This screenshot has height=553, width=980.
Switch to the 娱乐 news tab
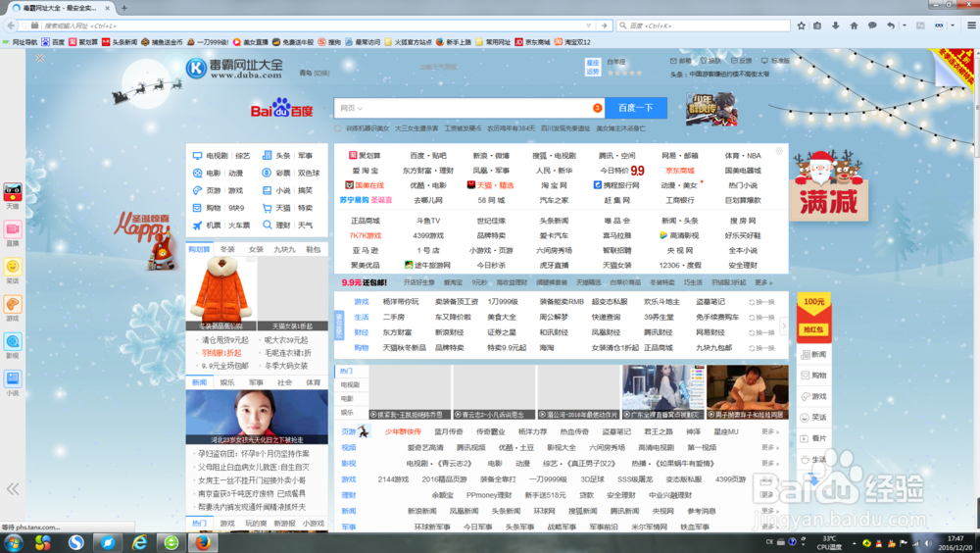pyautogui.click(x=227, y=382)
